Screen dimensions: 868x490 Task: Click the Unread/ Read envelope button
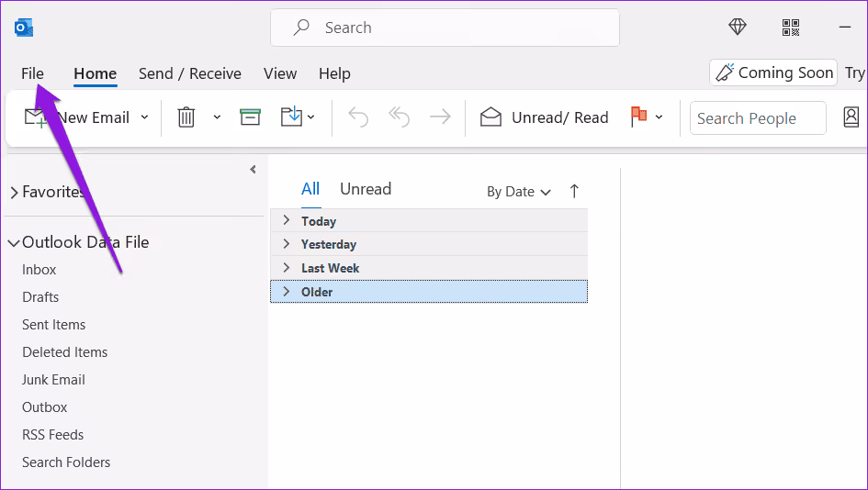coord(544,117)
